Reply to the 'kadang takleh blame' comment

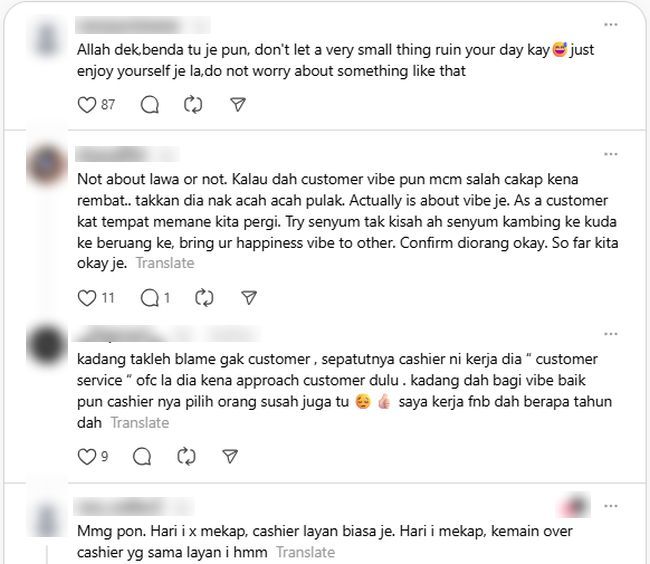142,457
